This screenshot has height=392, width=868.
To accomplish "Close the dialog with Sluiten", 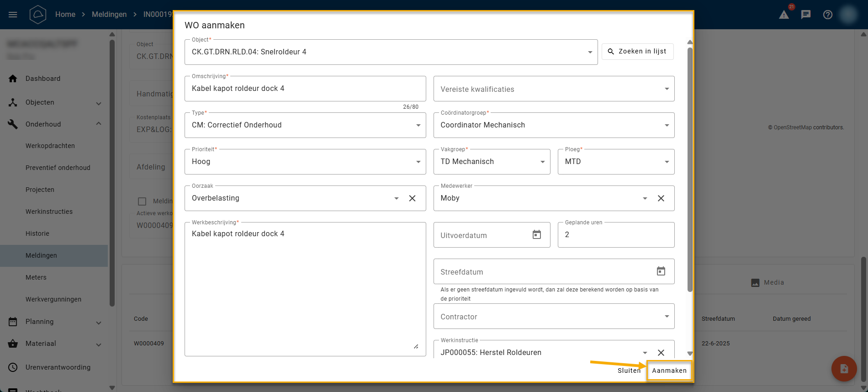I will 629,371.
